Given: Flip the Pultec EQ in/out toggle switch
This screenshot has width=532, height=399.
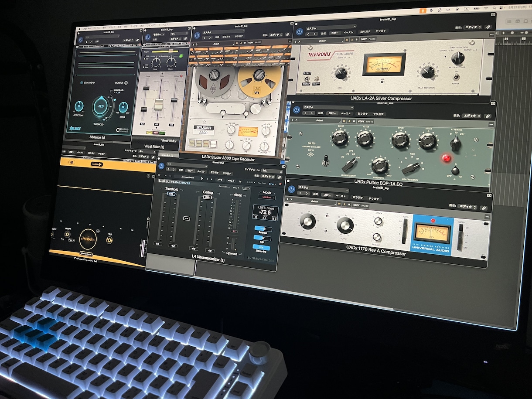Looking at the screenshot, I should 325,162.
